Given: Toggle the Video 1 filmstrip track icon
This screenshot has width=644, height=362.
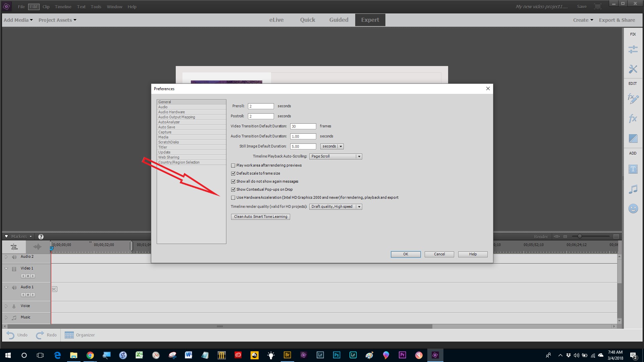Looking at the screenshot, I should (14, 269).
